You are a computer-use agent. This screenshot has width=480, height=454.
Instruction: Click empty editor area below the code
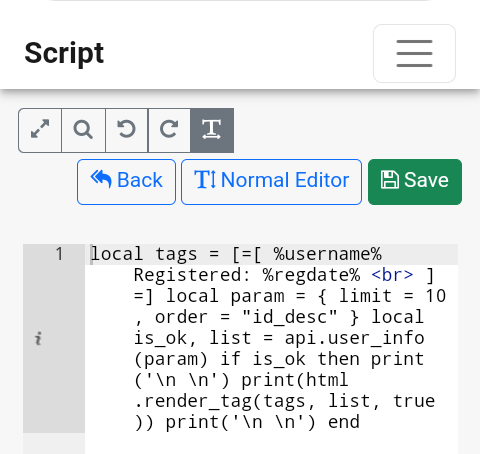[x=271, y=443]
